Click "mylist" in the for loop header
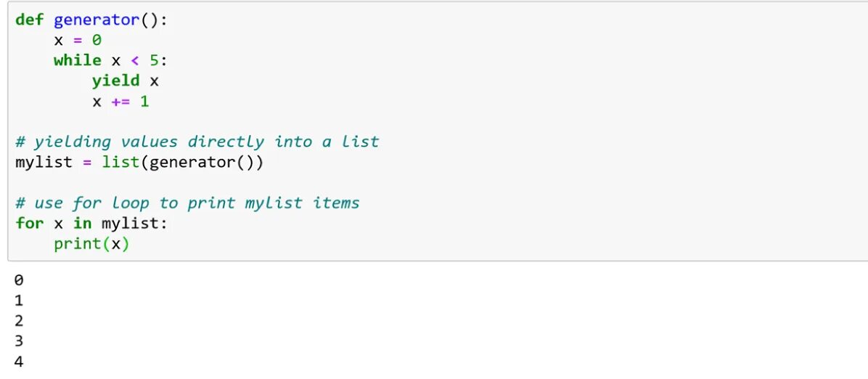The height and width of the screenshot is (379, 868). click(x=131, y=224)
